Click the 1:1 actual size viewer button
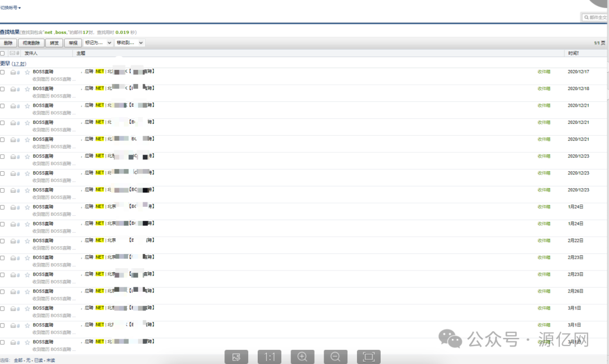The height and width of the screenshot is (364, 609). pyautogui.click(x=269, y=357)
